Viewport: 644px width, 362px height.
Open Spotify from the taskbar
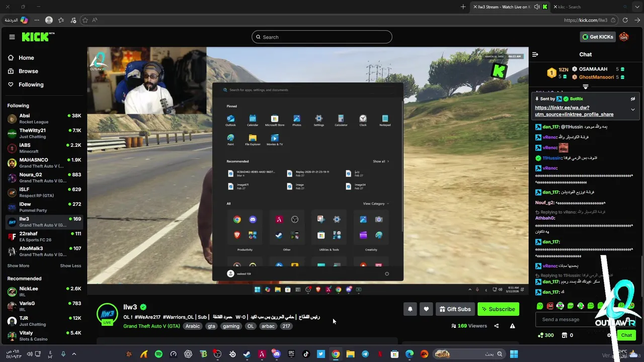coord(158,354)
